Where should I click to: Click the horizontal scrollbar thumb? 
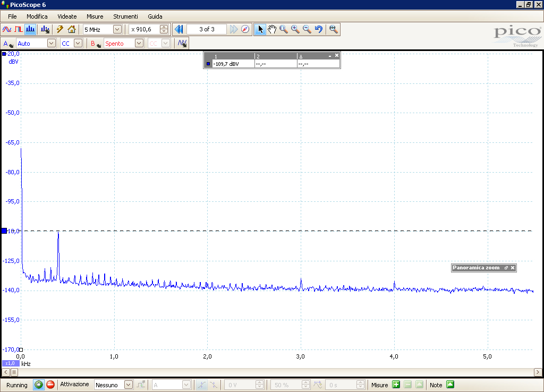(14, 372)
